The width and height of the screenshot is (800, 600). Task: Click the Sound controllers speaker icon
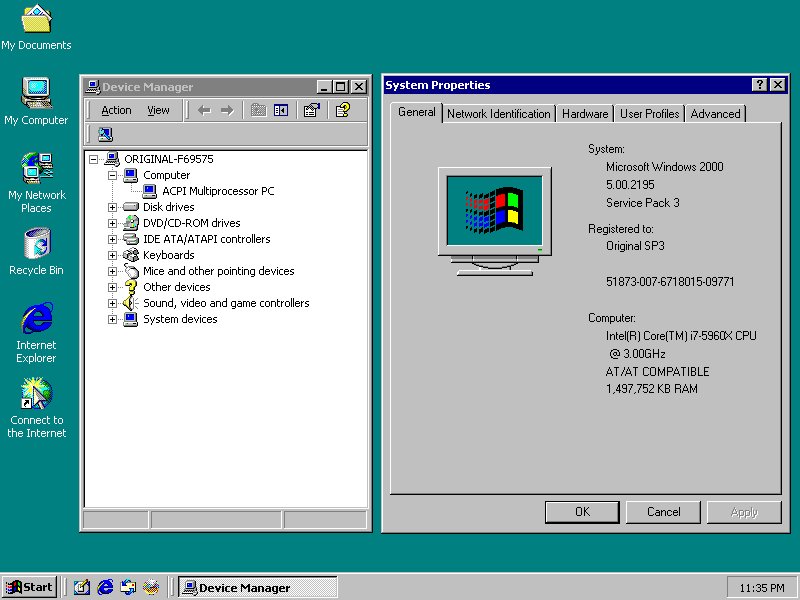click(131, 303)
